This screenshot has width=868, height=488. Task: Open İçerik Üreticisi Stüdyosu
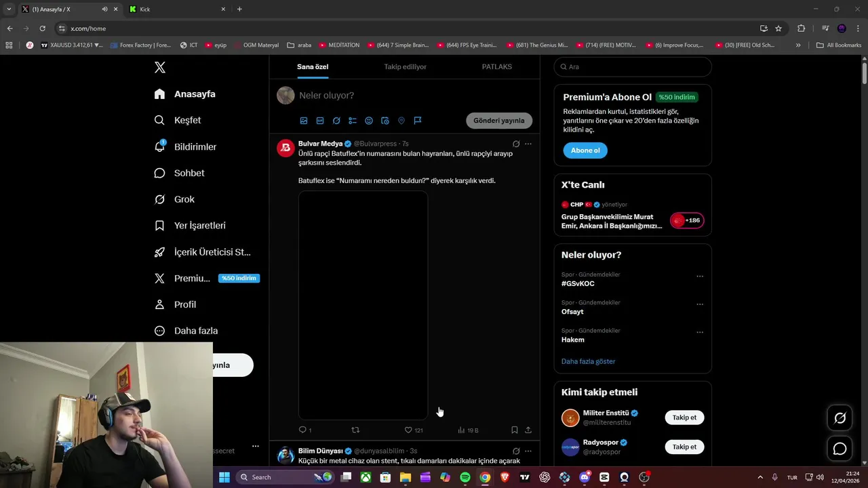(203, 252)
